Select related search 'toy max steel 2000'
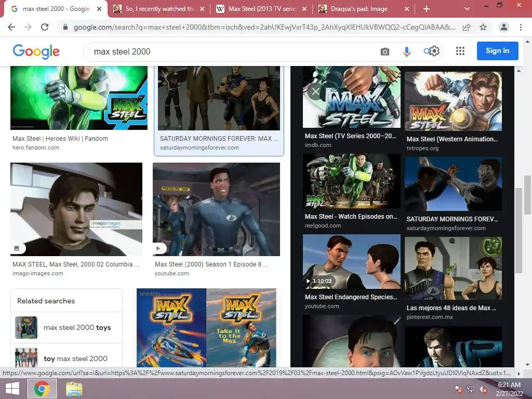The width and height of the screenshot is (532, 399). (x=66, y=356)
